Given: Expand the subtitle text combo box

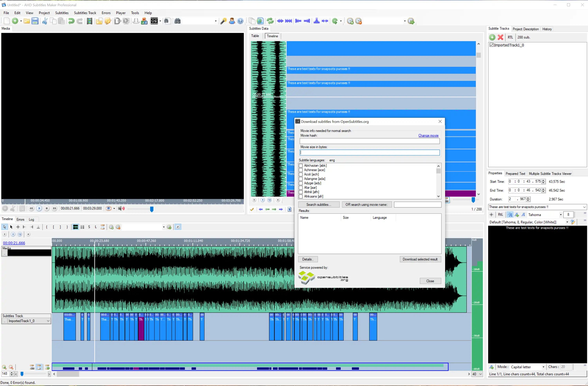Looking at the screenshot, I should tap(584, 207).
